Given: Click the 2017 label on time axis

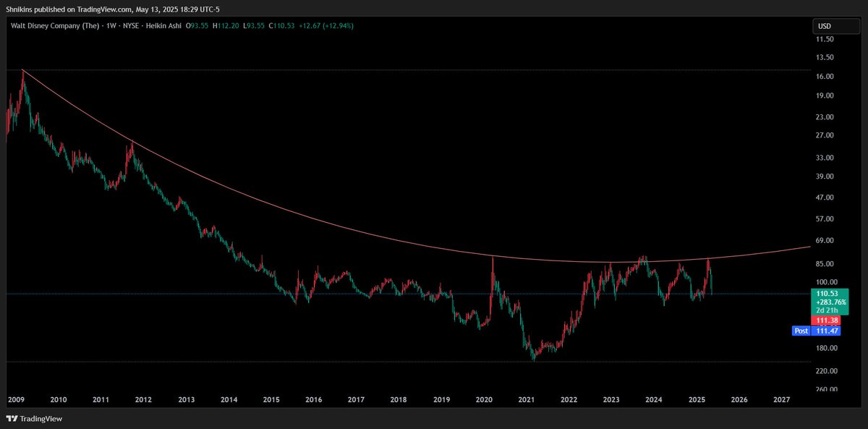Looking at the screenshot, I should point(356,400).
